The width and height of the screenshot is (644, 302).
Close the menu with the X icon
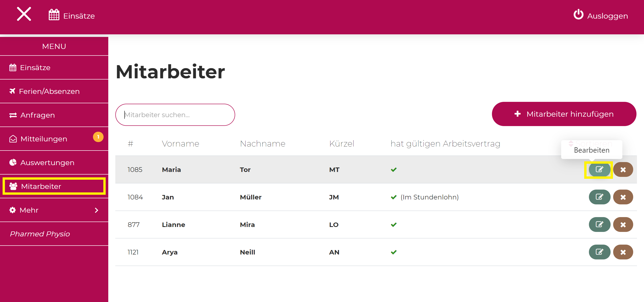click(x=24, y=14)
